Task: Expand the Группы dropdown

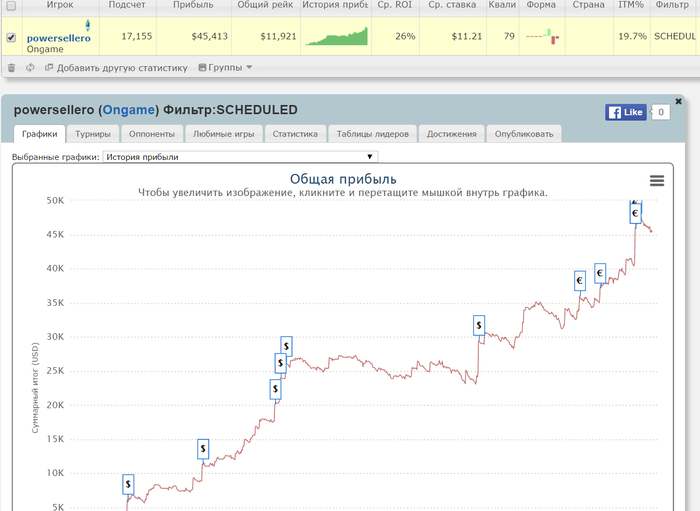Action: [x=225, y=68]
